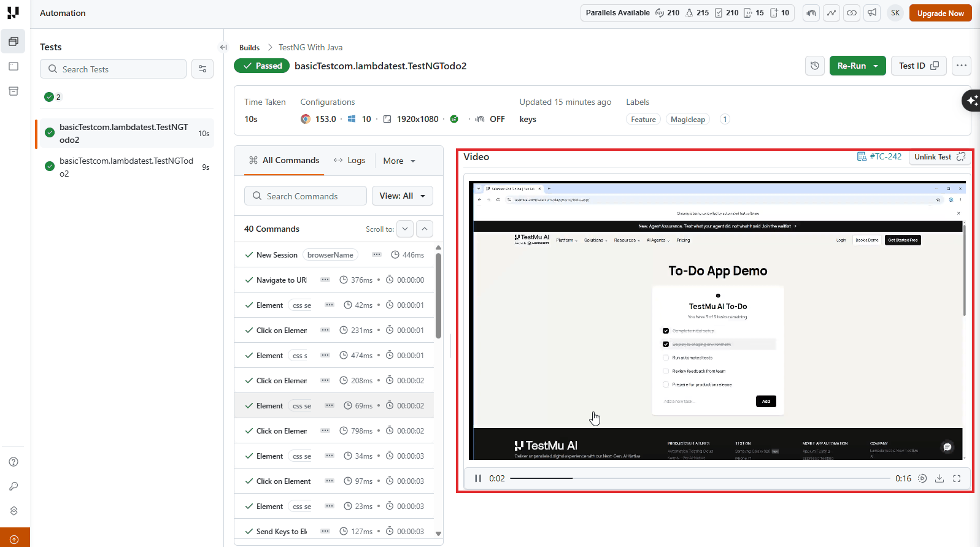Open New Session command details dots

coord(377,254)
